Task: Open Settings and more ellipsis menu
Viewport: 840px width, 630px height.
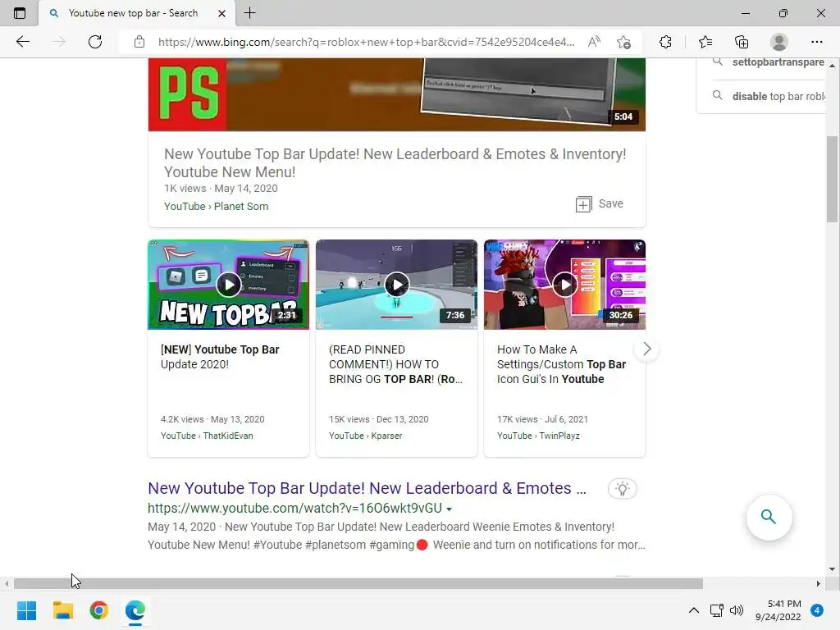Action: (x=816, y=42)
